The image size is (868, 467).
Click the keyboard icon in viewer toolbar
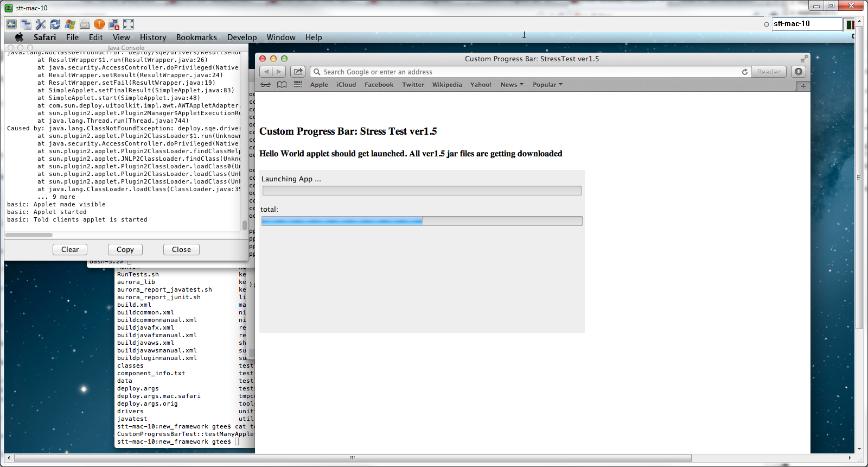point(85,24)
